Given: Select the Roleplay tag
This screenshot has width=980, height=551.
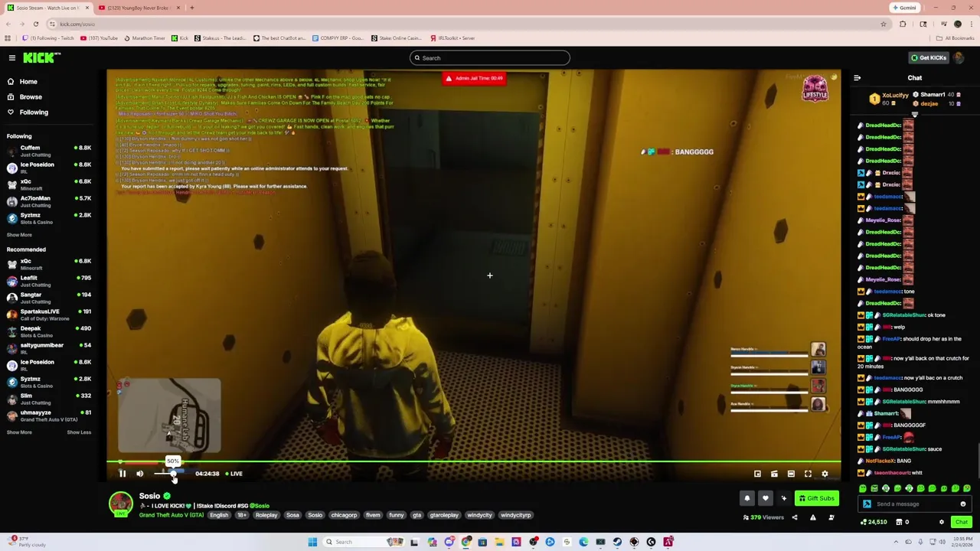Looking at the screenshot, I should tap(266, 515).
